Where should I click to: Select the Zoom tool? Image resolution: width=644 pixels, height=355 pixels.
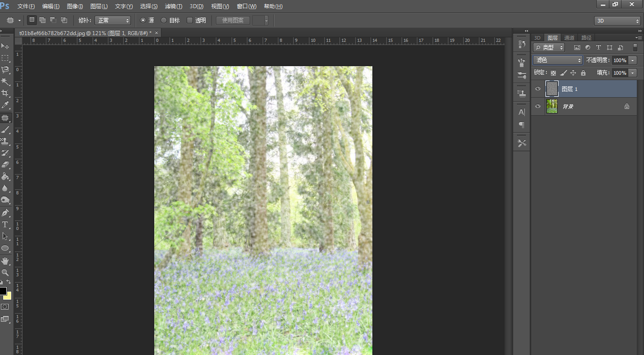coord(5,272)
